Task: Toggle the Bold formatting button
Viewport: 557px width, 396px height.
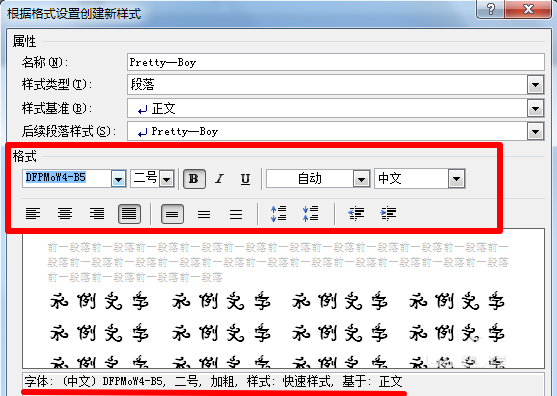Action: coord(194,178)
